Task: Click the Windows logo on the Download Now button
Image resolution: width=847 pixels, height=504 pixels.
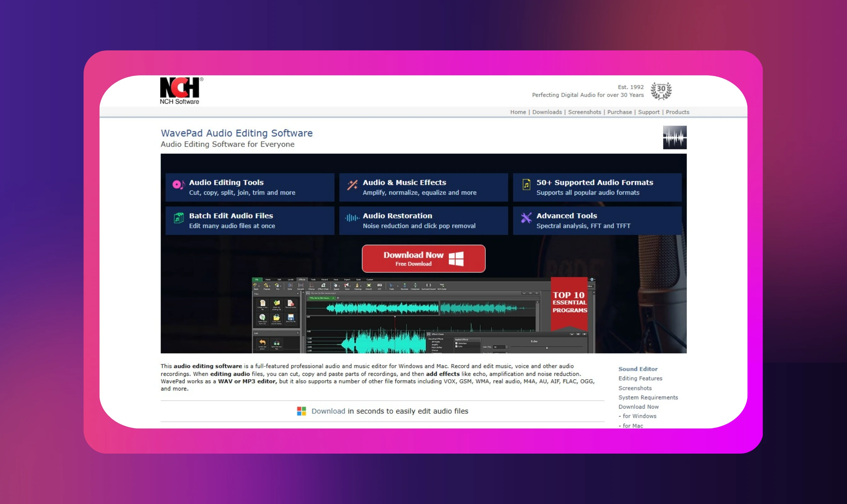Action: coord(456,258)
